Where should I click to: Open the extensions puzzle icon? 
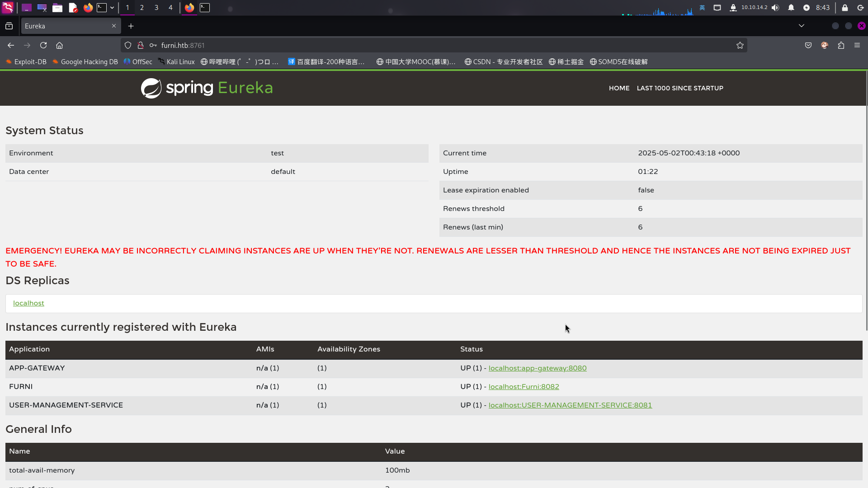(841, 45)
